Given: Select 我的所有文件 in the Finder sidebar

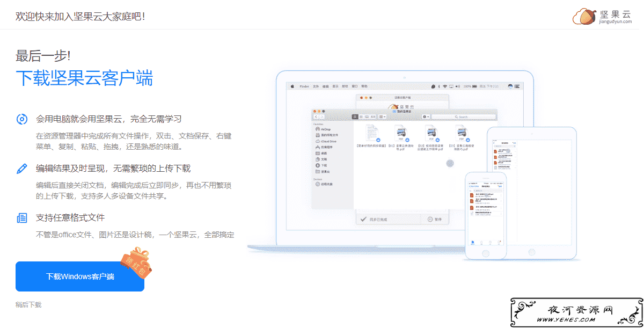Looking at the screenshot, I should 326,135.
